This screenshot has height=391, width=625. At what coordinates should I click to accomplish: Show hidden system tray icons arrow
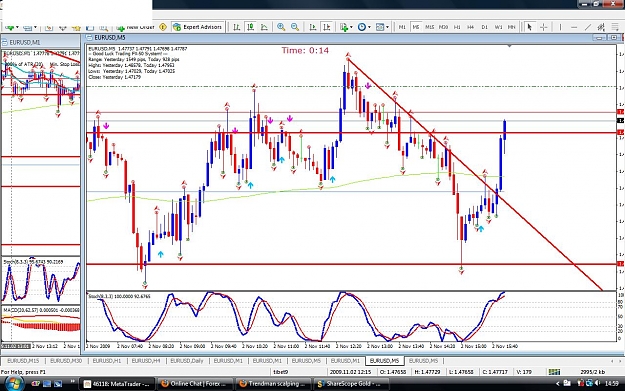pos(557,384)
